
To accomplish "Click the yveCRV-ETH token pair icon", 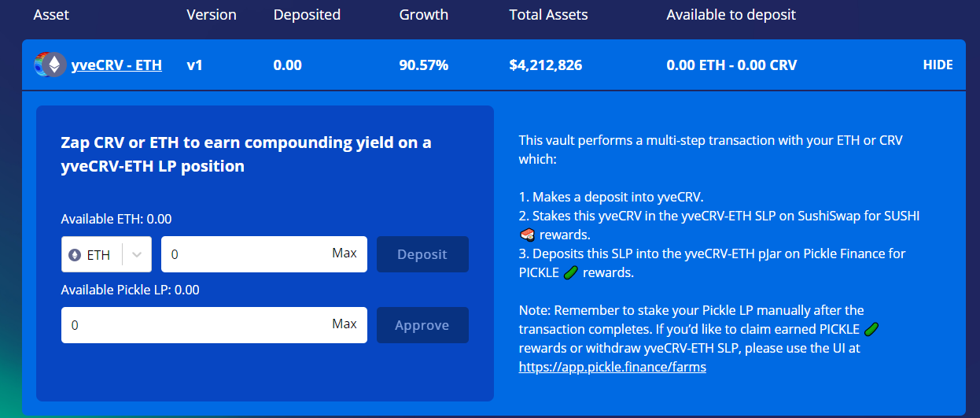I will [x=50, y=65].
